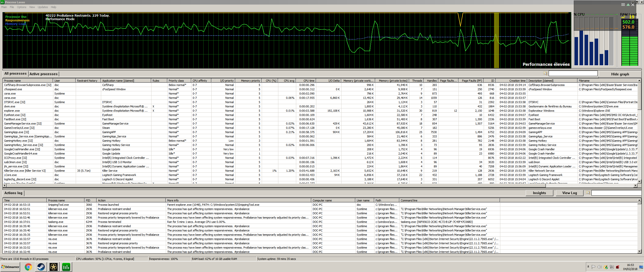Screen dimensions: 644x272
Task: Select the cfosspeed.exe process row
Action: pyautogui.click(x=320, y=89)
